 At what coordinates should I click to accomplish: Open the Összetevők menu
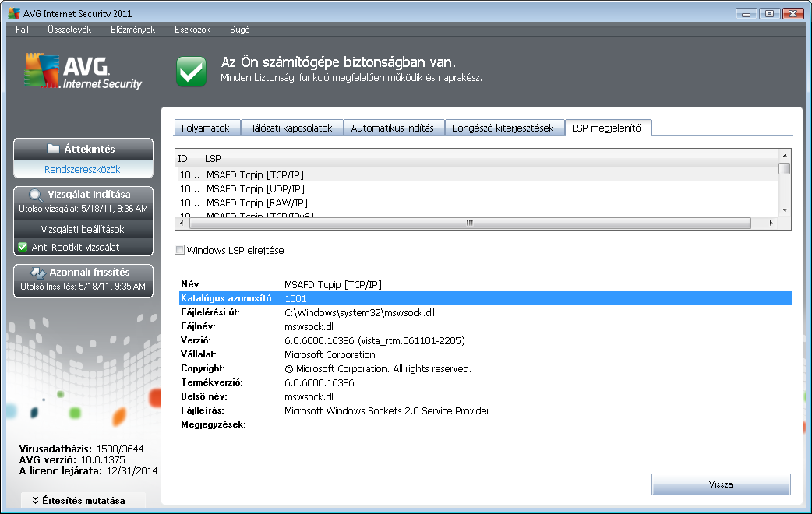(x=69, y=30)
